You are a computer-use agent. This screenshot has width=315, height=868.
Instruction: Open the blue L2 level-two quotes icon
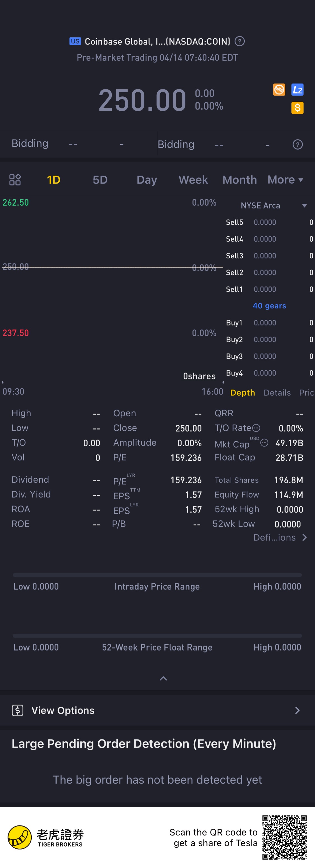point(297,90)
